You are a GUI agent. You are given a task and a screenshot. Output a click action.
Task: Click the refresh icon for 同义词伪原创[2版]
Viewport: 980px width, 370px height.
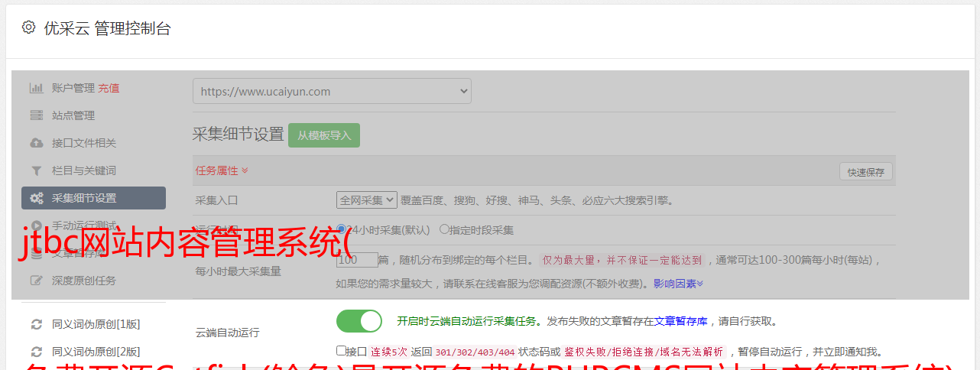click(36, 352)
